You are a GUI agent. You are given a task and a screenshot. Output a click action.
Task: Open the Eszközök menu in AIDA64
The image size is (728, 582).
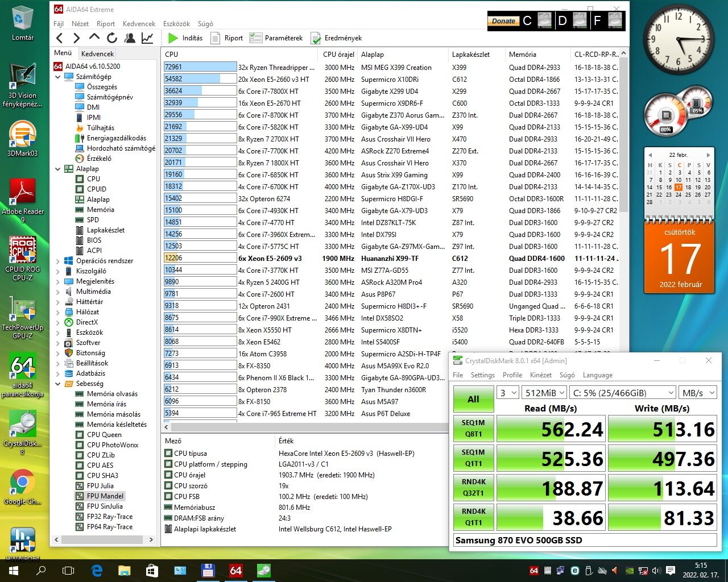click(x=176, y=24)
